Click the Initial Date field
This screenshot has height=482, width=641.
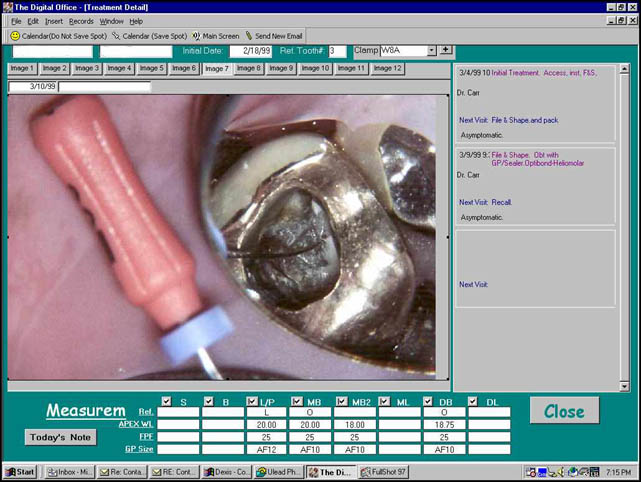coord(250,50)
